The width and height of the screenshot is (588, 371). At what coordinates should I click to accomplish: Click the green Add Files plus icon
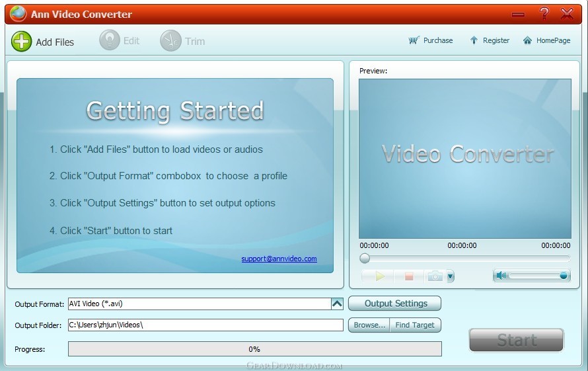[21, 41]
